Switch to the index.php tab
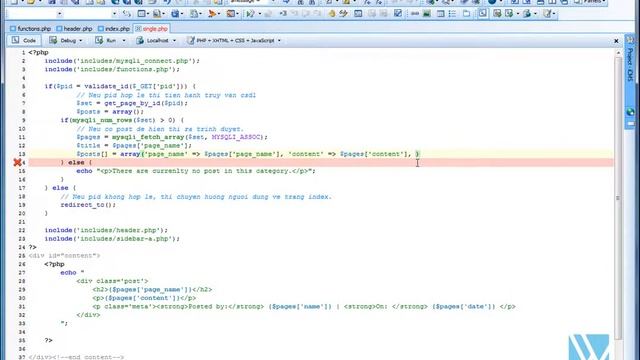Viewport: 640px width, 360px height. 113,29
